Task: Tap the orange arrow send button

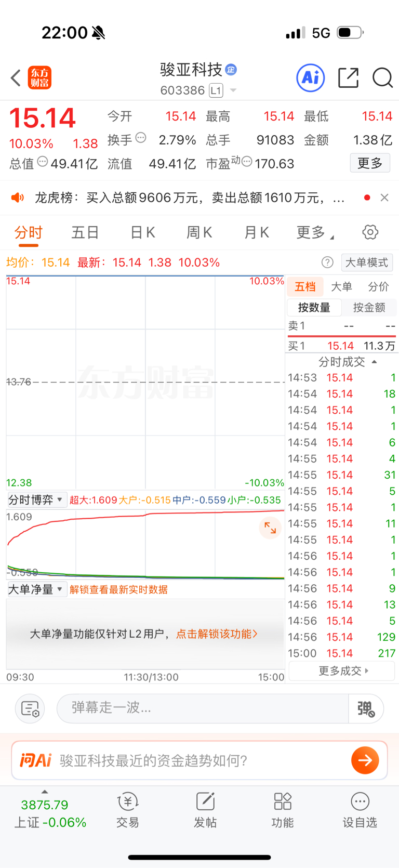Action: click(365, 760)
